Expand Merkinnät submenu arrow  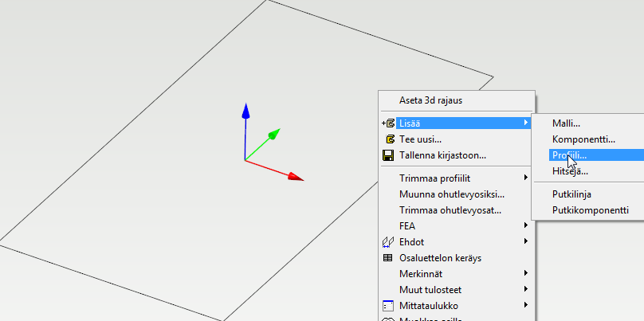[x=526, y=273]
